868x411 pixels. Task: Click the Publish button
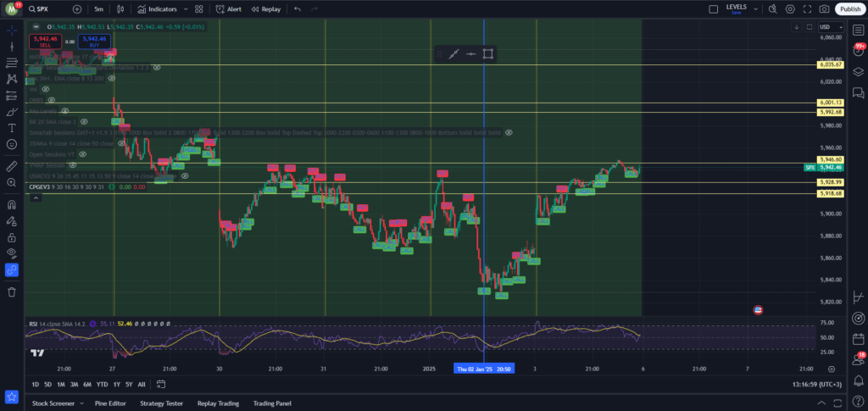(849, 8)
